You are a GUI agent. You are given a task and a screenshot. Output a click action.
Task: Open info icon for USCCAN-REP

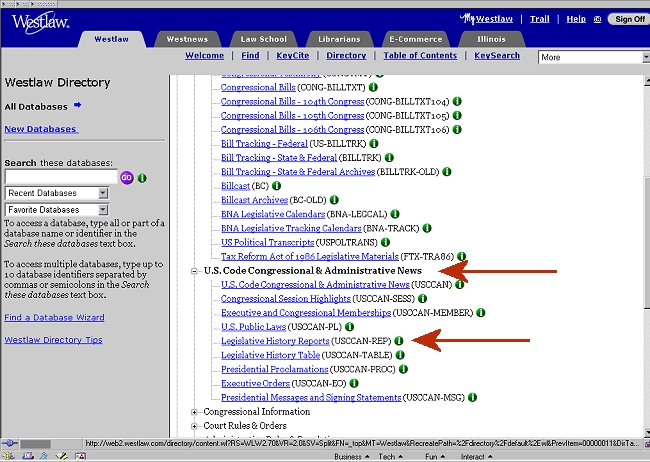coord(398,341)
